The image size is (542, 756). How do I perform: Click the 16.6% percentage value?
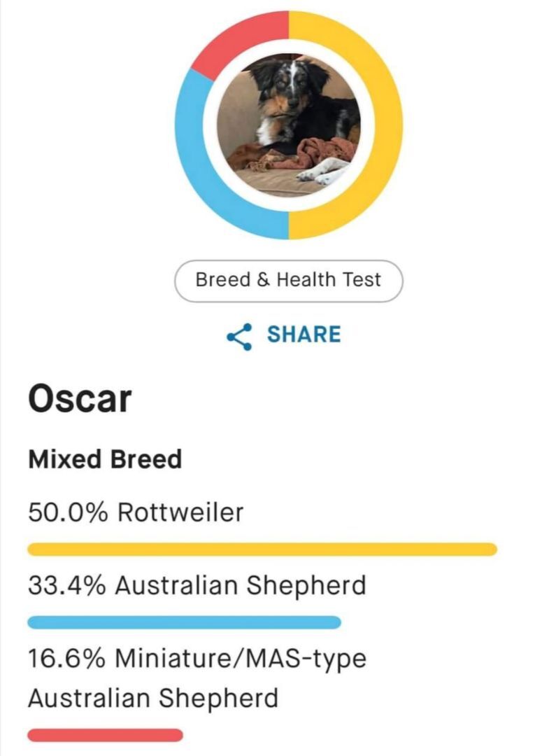(67, 659)
